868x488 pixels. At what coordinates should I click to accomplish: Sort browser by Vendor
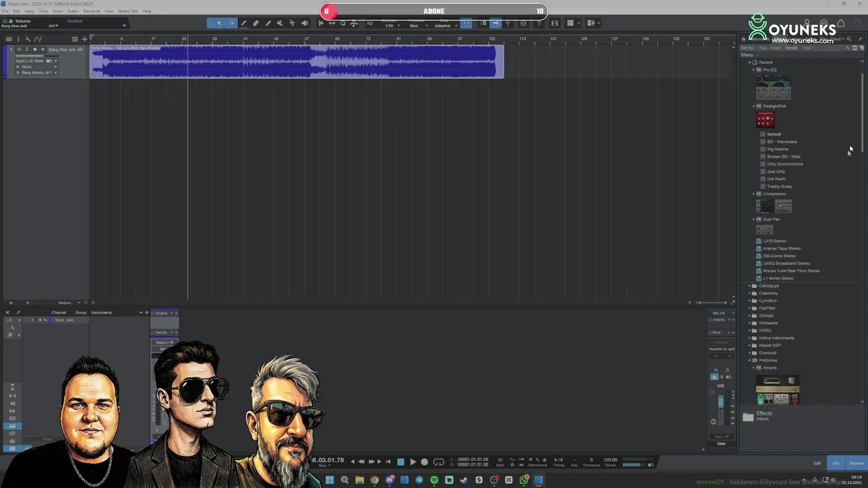791,48
